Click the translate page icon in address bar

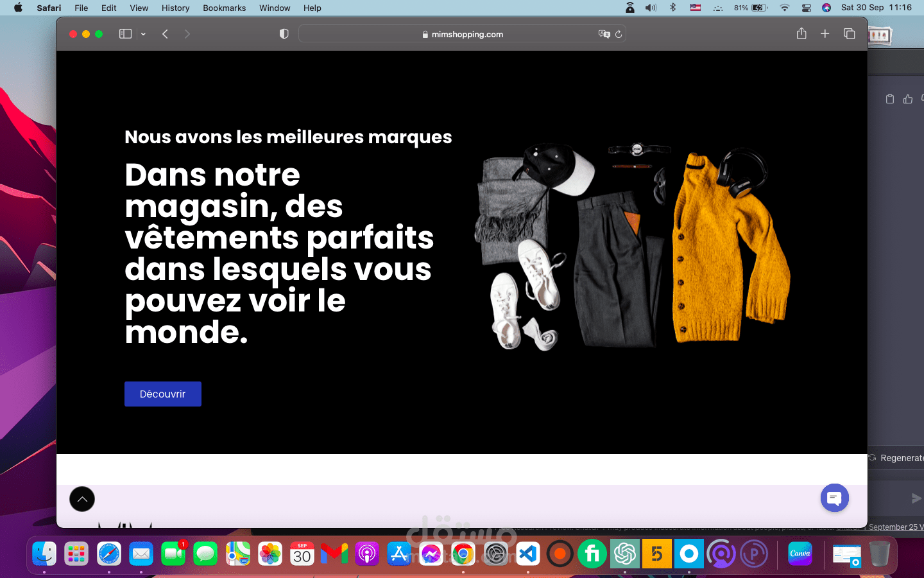[604, 34]
